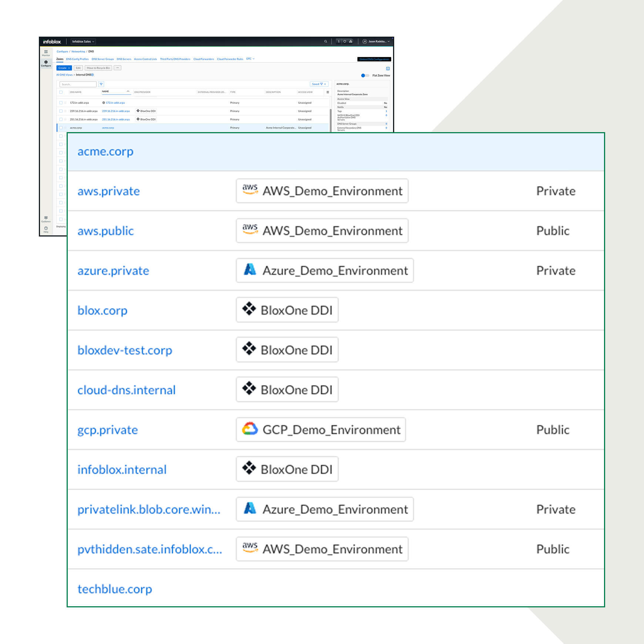Open the Cloud Forwarders tab
Image resolution: width=644 pixels, height=644 pixels.
click(204, 59)
